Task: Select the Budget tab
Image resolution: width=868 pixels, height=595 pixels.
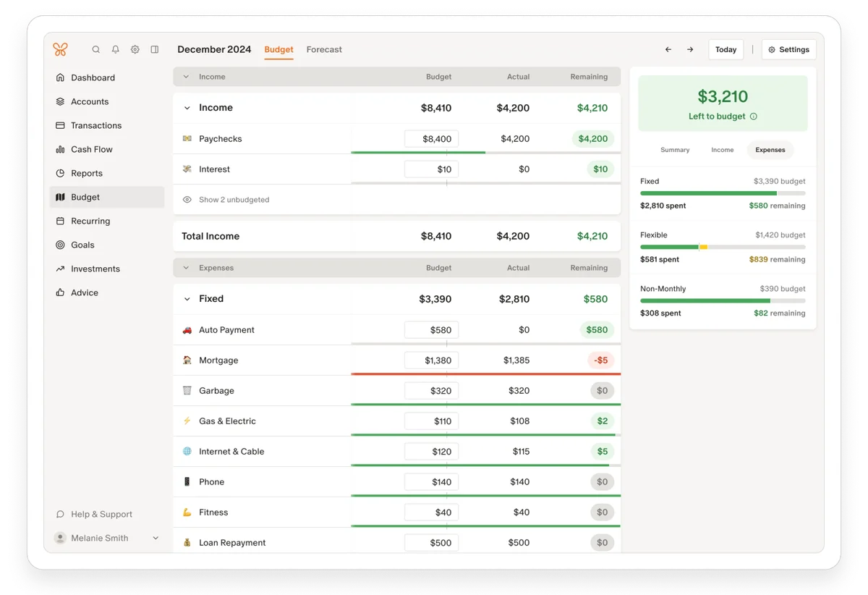Action: point(278,49)
